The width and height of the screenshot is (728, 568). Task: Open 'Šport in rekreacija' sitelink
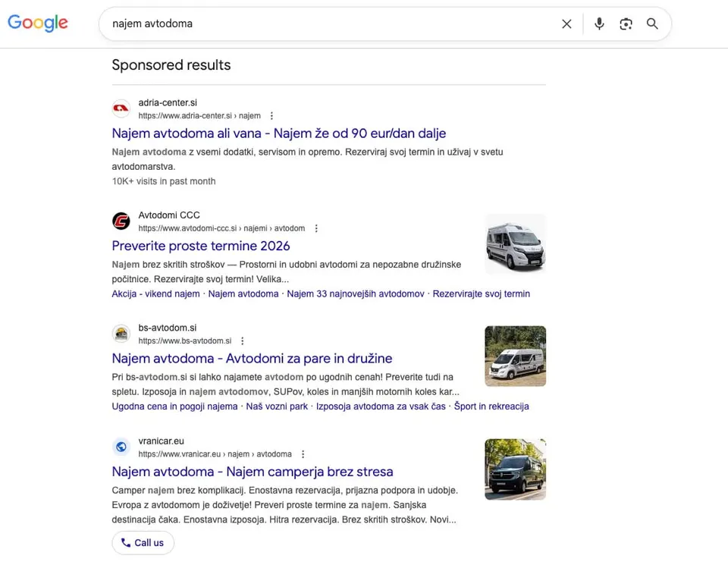click(x=491, y=406)
